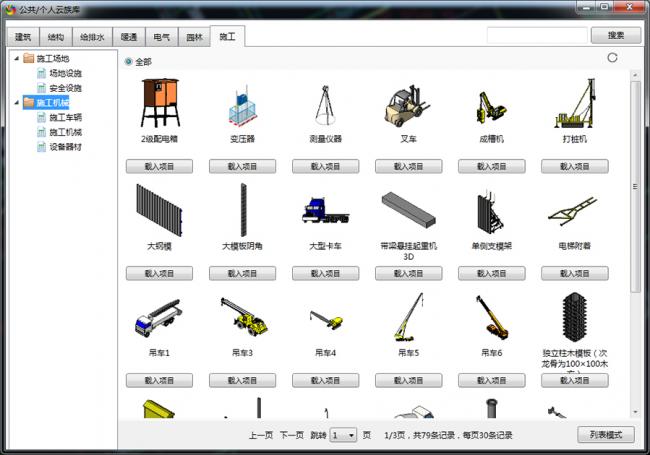Select the 变压器 transformer icon
This screenshot has height=455, width=650.
coord(242,105)
